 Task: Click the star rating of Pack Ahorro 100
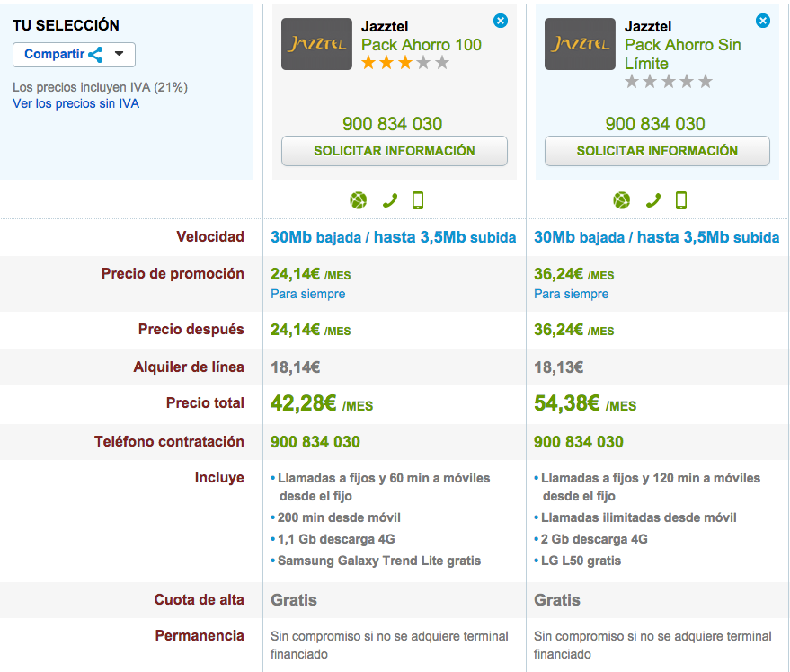tap(405, 63)
